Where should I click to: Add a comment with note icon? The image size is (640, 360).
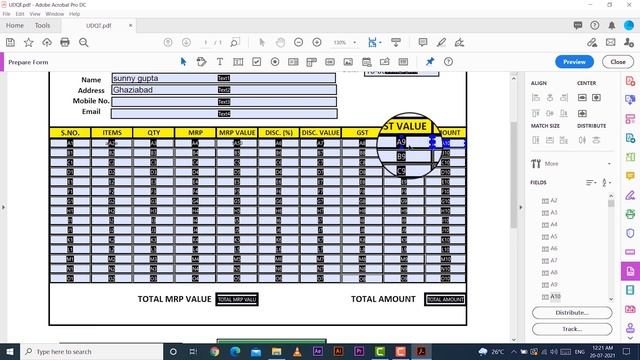coord(423,42)
